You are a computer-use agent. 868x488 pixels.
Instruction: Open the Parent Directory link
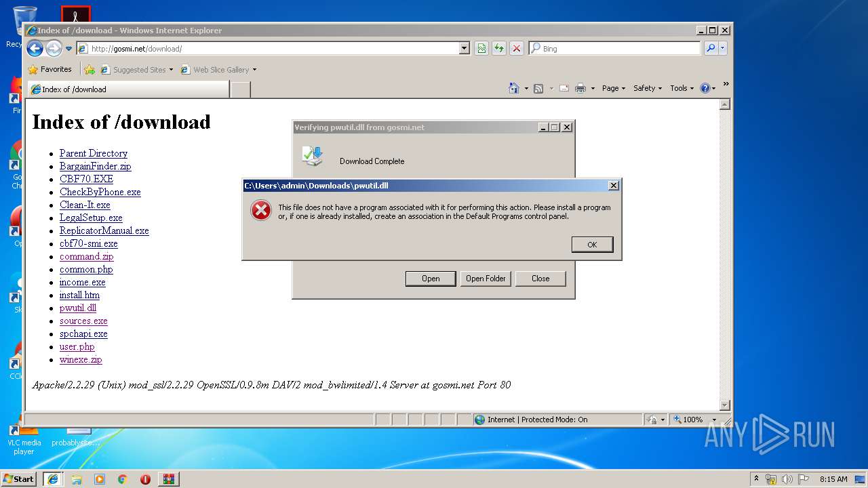click(94, 153)
